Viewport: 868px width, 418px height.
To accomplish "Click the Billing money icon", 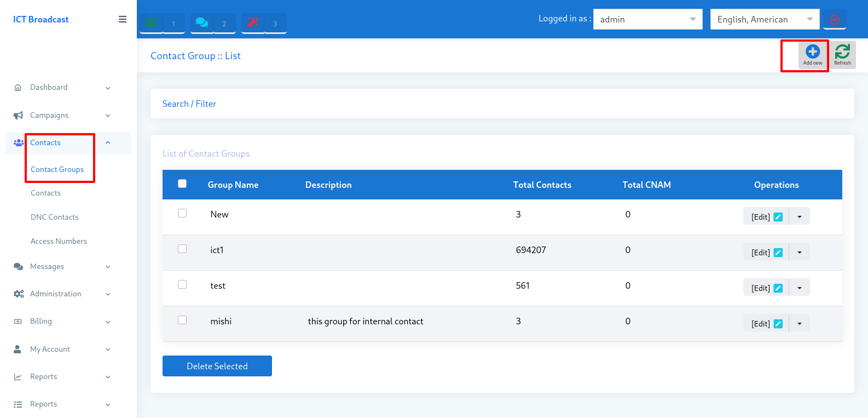I will pos(18,322).
